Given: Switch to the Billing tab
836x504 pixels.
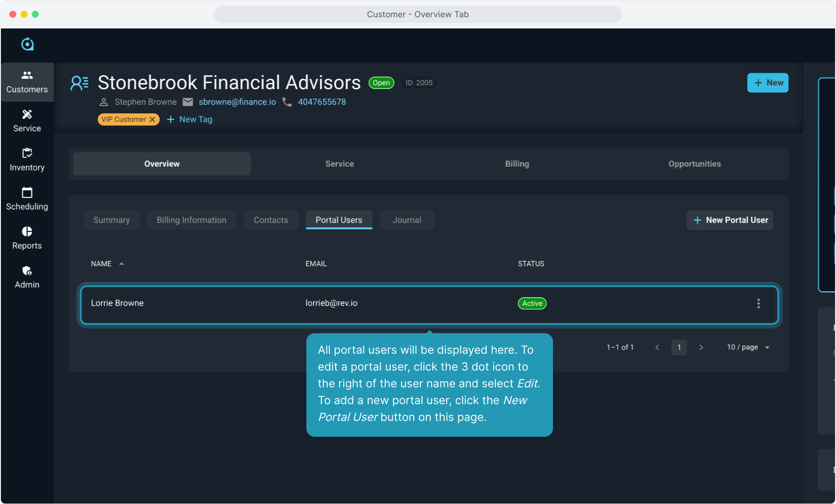Looking at the screenshot, I should coord(517,164).
